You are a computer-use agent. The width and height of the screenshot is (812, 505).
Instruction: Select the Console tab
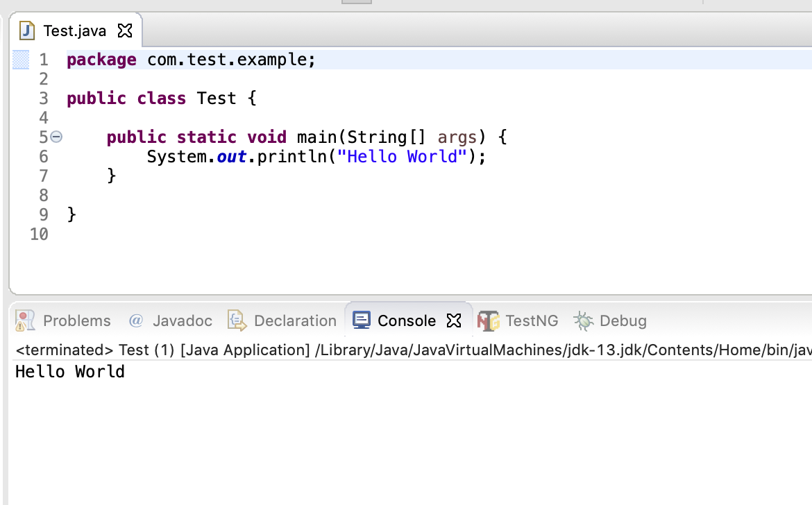point(406,320)
